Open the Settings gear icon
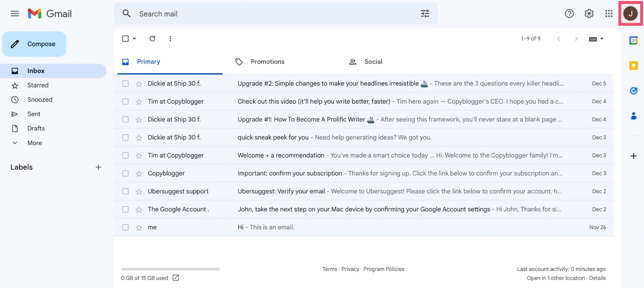The width and height of the screenshot is (644, 288). pos(589,14)
